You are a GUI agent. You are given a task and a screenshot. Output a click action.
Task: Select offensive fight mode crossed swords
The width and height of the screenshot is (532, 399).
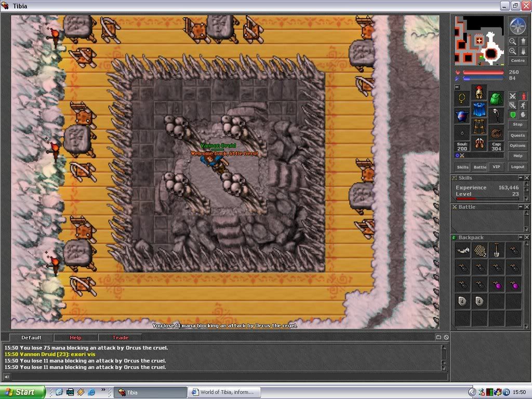[513, 96]
